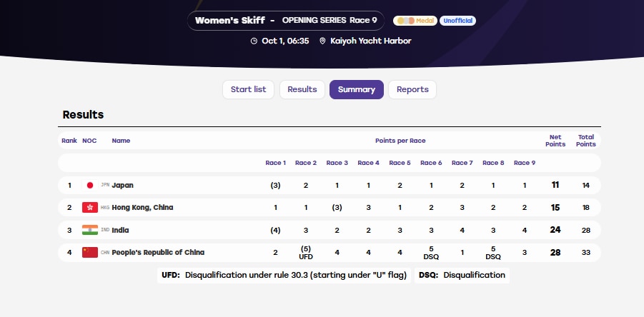Click the Race 8 column header
The height and width of the screenshot is (317, 644).
pyautogui.click(x=493, y=163)
